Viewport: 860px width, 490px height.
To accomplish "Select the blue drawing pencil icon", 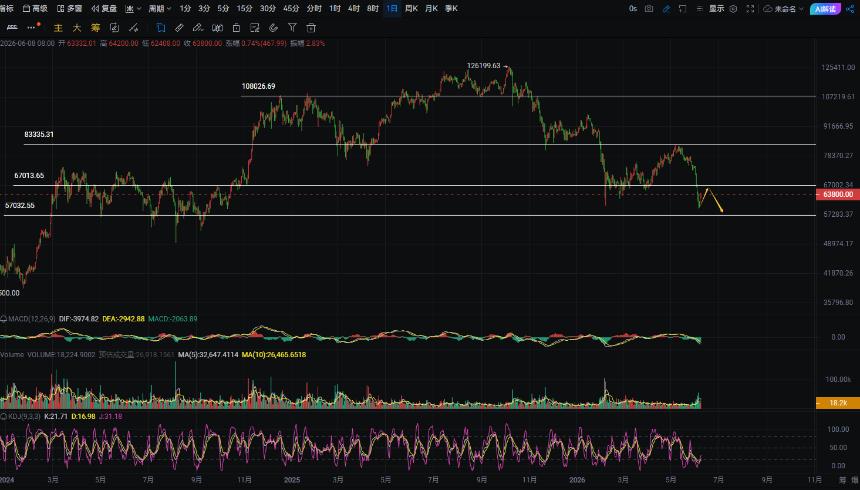I will 666,9.
